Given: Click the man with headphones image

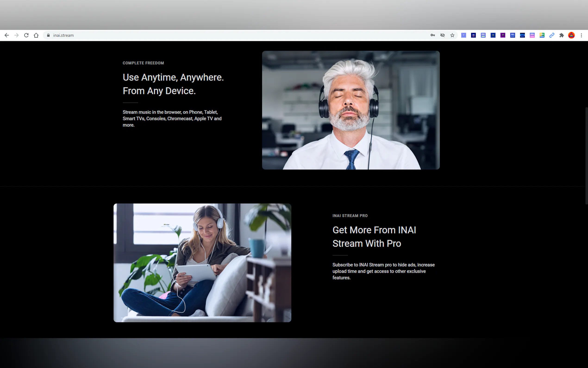Looking at the screenshot, I should pyautogui.click(x=351, y=110).
